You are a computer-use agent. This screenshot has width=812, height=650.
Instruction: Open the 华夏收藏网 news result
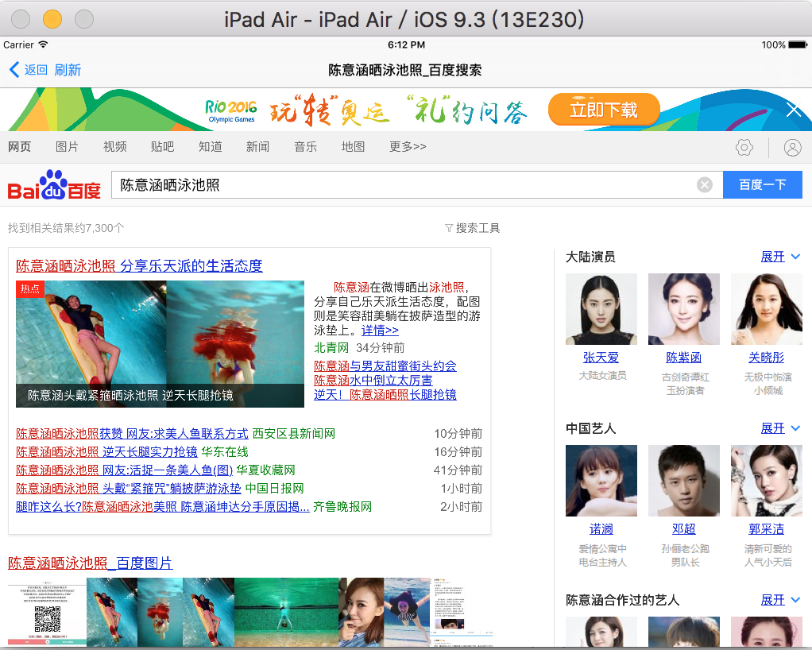click(124, 470)
